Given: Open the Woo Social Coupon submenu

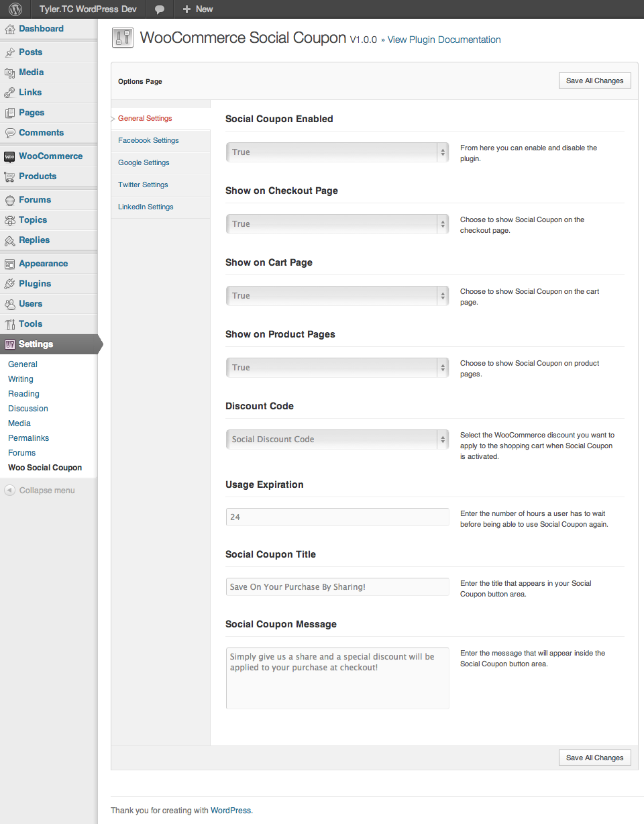Looking at the screenshot, I should coord(45,468).
